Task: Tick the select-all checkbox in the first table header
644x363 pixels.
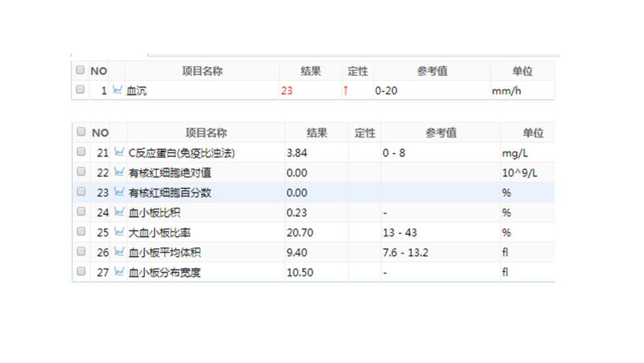Action: click(80, 70)
